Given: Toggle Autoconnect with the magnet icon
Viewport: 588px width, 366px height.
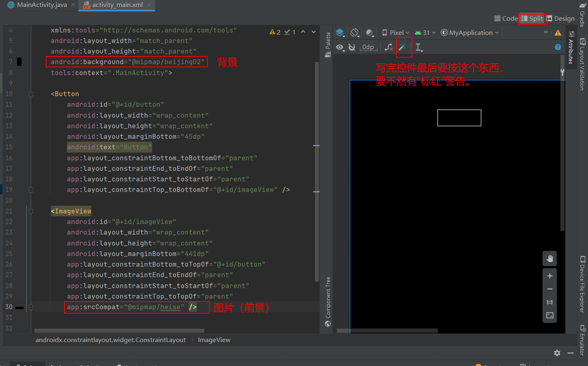Looking at the screenshot, I should click(x=352, y=47).
